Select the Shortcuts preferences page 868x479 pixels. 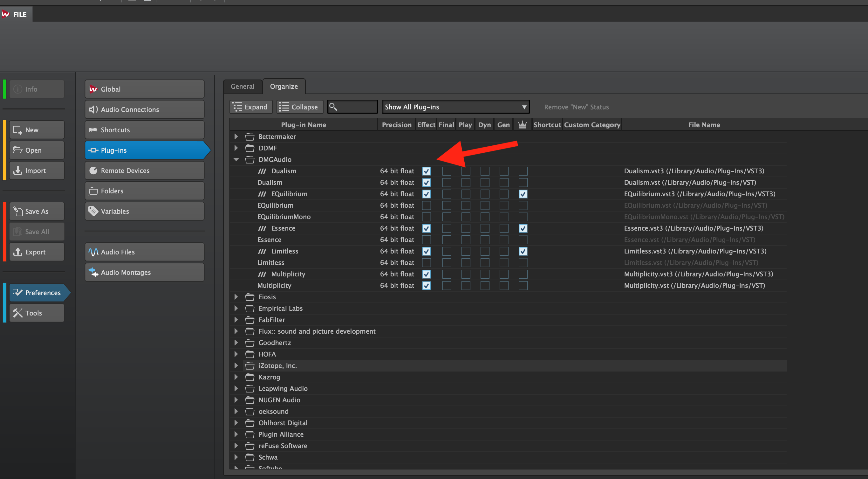(x=144, y=130)
